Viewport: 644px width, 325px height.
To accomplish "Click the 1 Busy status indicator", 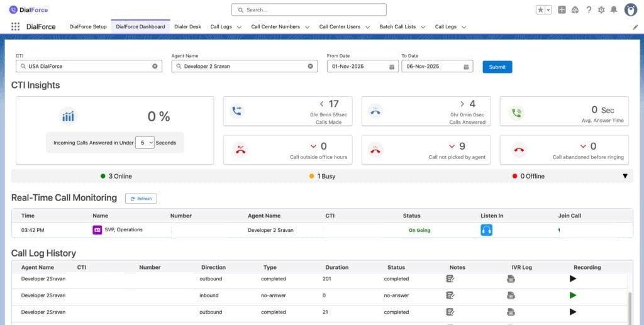I will coord(323,176).
